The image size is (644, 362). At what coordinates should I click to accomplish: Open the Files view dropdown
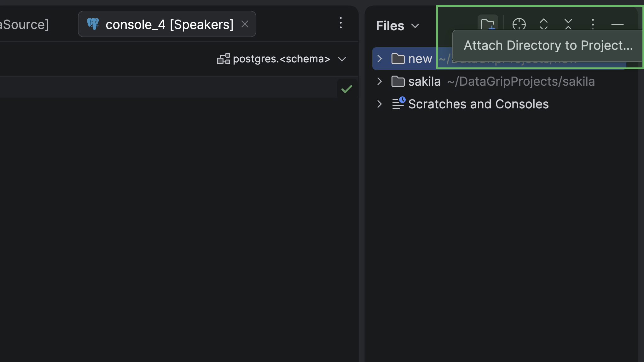click(x=398, y=26)
